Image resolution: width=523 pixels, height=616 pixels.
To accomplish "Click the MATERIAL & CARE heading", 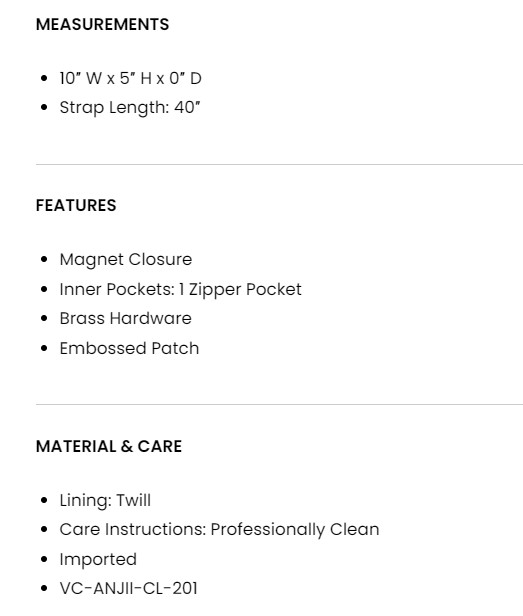I will [x=109, y=446].
